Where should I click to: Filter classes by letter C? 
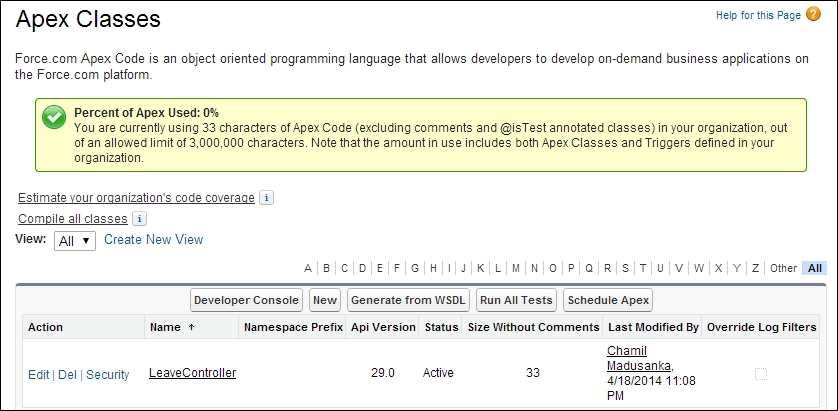(x=345, y=268)
